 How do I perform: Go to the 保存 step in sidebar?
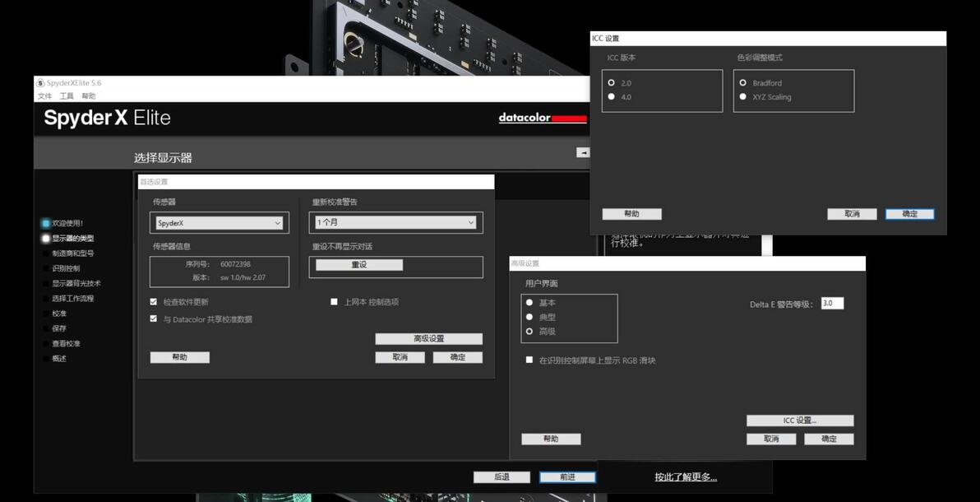click(59, 328)
